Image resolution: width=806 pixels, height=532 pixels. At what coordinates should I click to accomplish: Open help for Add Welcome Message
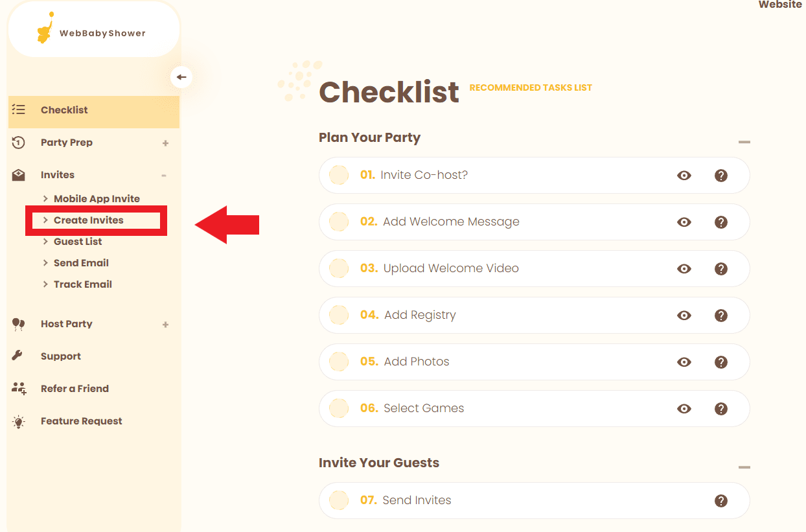(x=720, y=222)
